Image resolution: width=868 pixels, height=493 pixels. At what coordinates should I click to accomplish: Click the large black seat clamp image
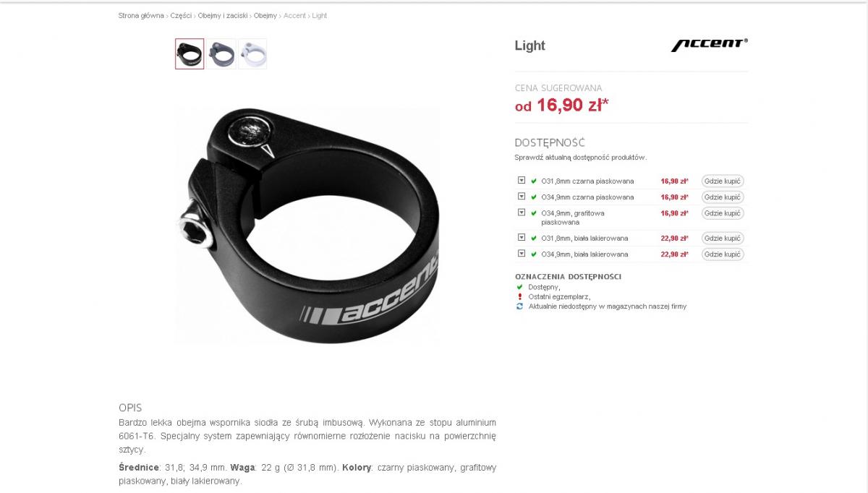[x=307, y=224]
